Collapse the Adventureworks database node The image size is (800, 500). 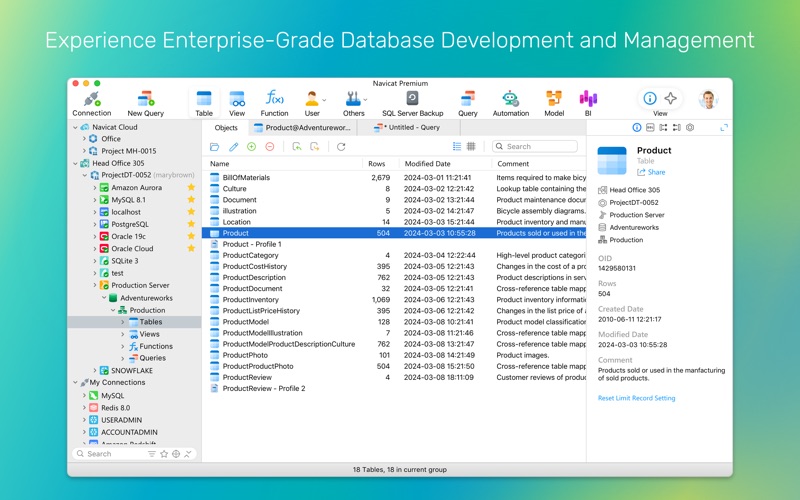(x=104, y=298)
